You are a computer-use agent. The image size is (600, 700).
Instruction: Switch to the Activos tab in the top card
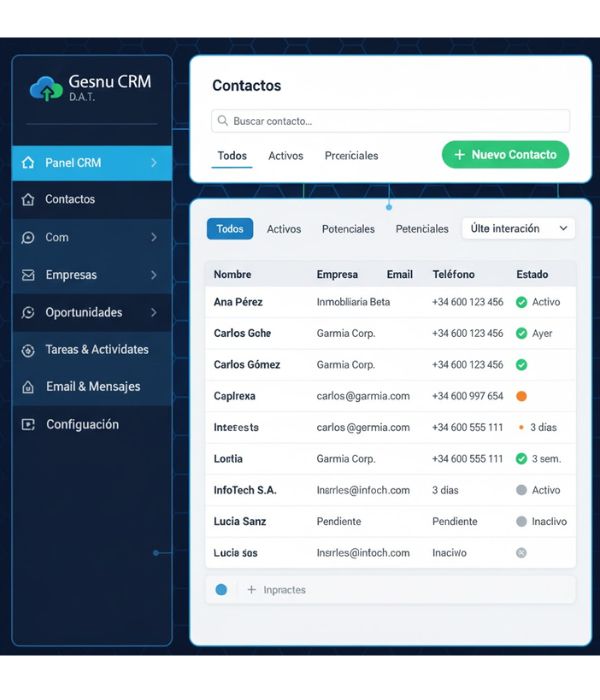pos(285,156)
